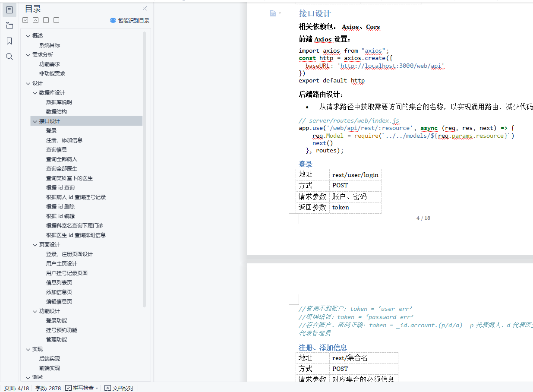Jump to 数据库说明 in the outline
Viewport: 533px width, 392px height.
[x=59, y=102]
